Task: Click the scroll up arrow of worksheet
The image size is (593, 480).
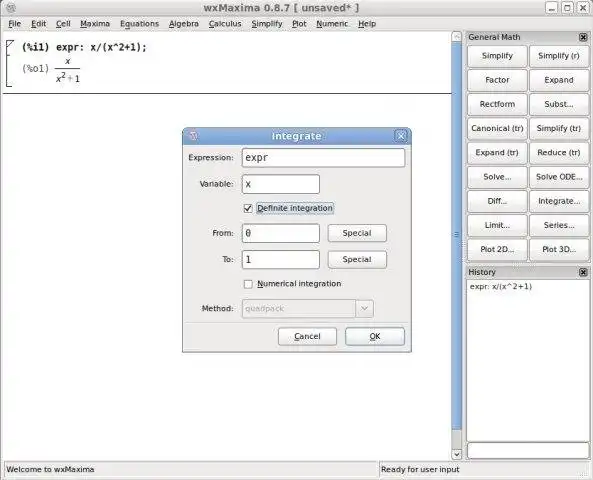Action: [x=457, y=37]
